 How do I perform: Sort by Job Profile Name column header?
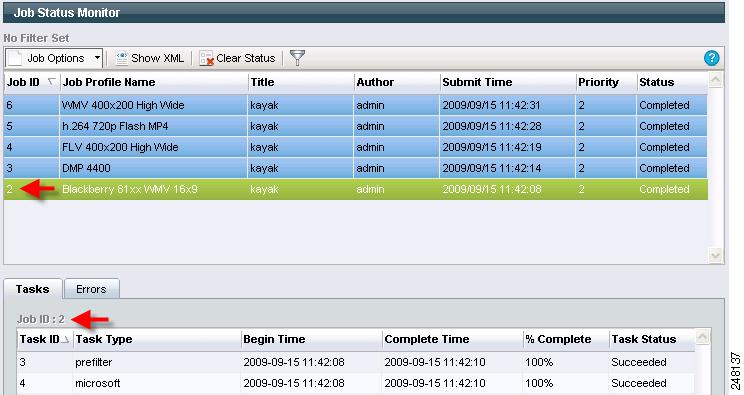[x=154, y=82]
